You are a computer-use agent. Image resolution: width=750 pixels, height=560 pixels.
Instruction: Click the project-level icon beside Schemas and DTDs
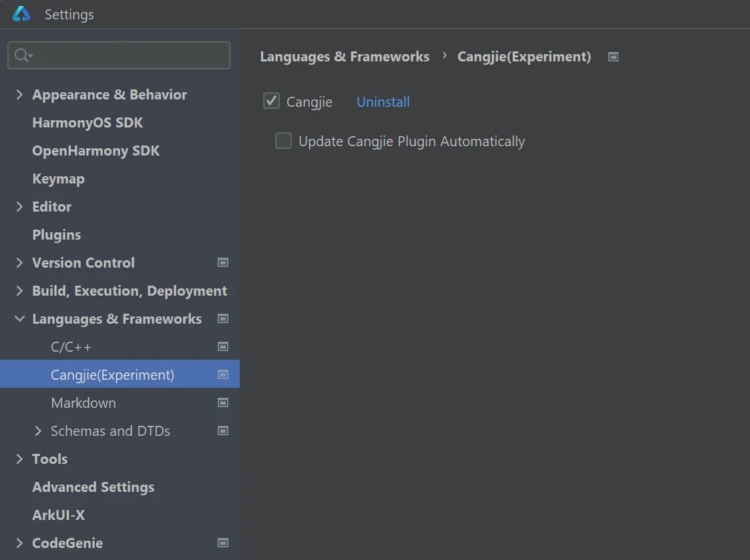point(223,431)
